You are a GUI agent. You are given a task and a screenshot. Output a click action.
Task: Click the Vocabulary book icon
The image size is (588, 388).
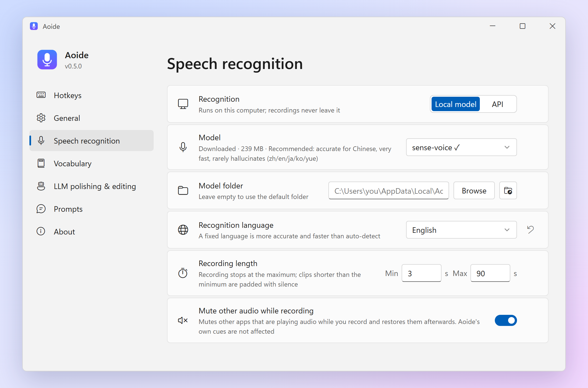coord(41,163)
